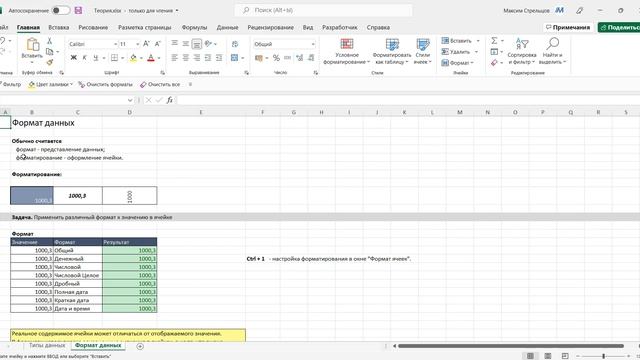The width and height of the screenshot is (640, 360).
Task: Click the borders icon in font group
Action: pos(114,58)
